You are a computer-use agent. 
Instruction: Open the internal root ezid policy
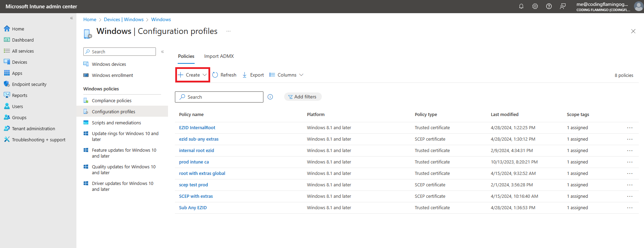tap(196, 151)
